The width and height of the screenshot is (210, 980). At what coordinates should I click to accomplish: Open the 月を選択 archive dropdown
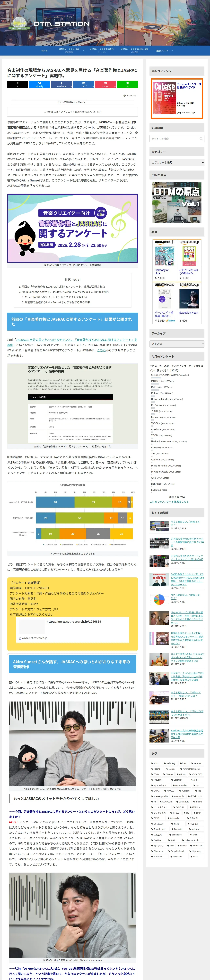click(177, 344)
